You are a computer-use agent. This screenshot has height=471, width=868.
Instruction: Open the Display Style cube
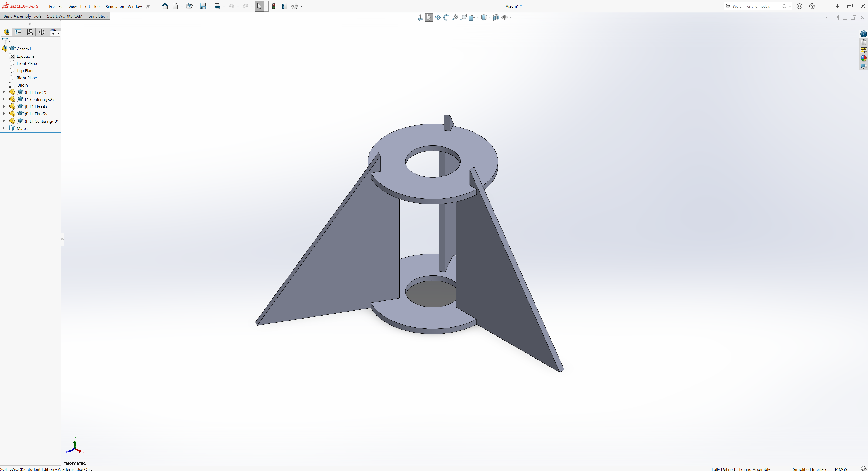tap(484, 17)
